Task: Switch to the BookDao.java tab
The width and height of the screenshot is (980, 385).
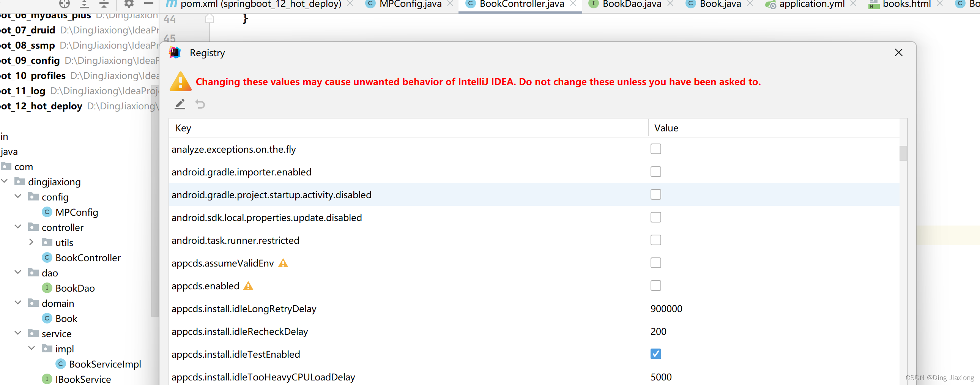Action: pos(632,4)
